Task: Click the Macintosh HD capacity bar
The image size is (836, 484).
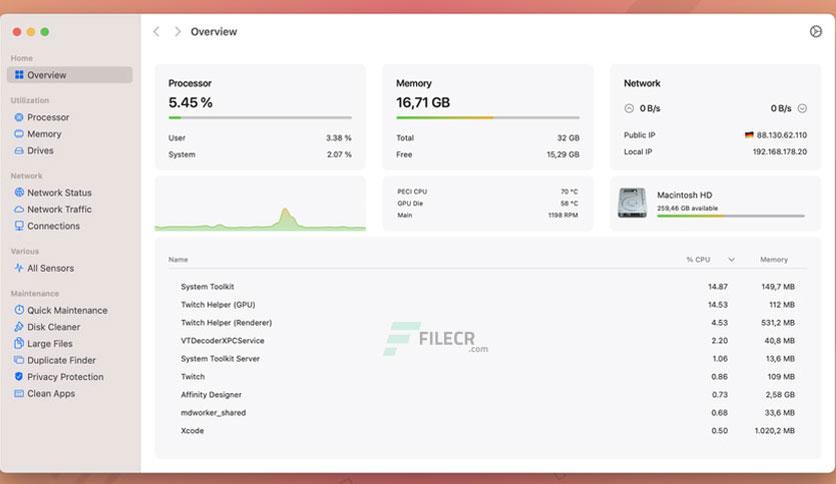Action: tap(731, 216)
